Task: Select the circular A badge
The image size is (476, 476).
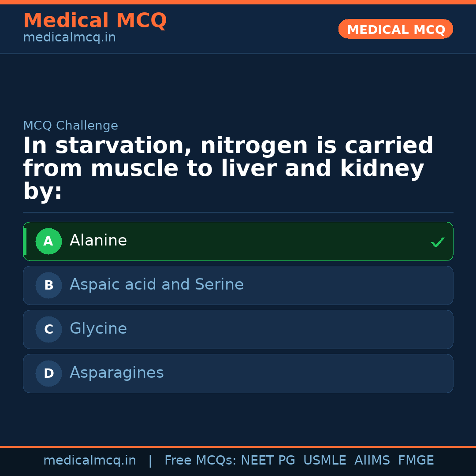Action: [x=48, y=241]
